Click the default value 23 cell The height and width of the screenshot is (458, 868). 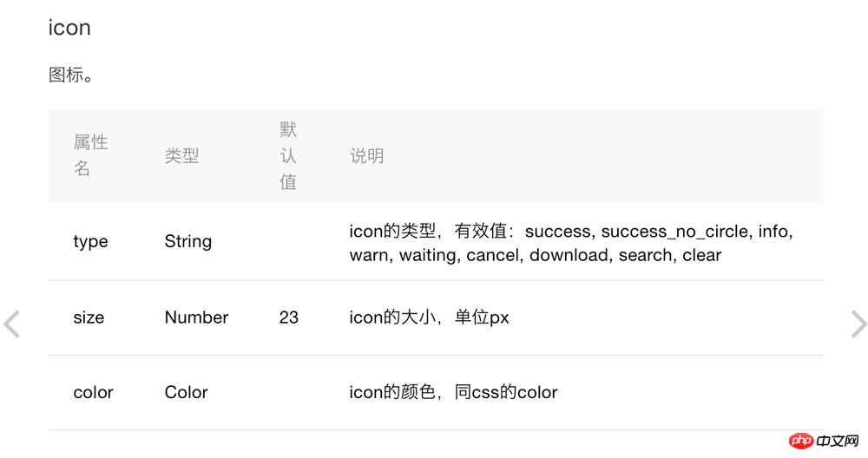pos(289,317)
